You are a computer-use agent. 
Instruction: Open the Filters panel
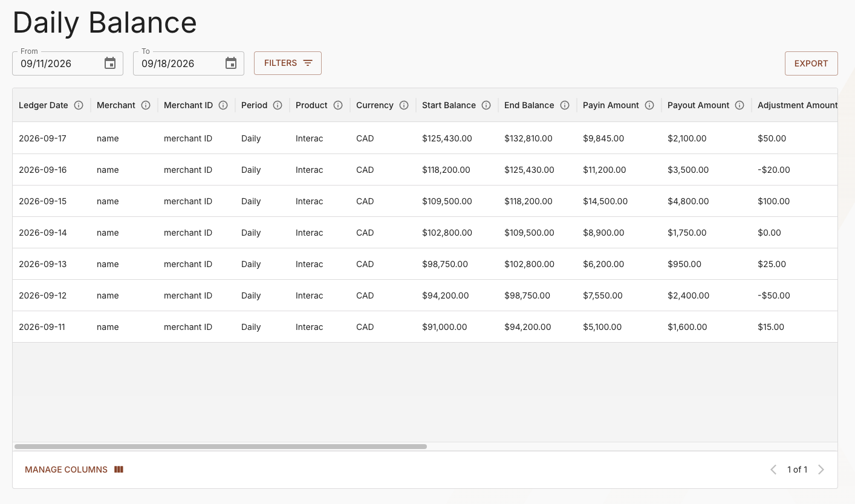point(288,63)
